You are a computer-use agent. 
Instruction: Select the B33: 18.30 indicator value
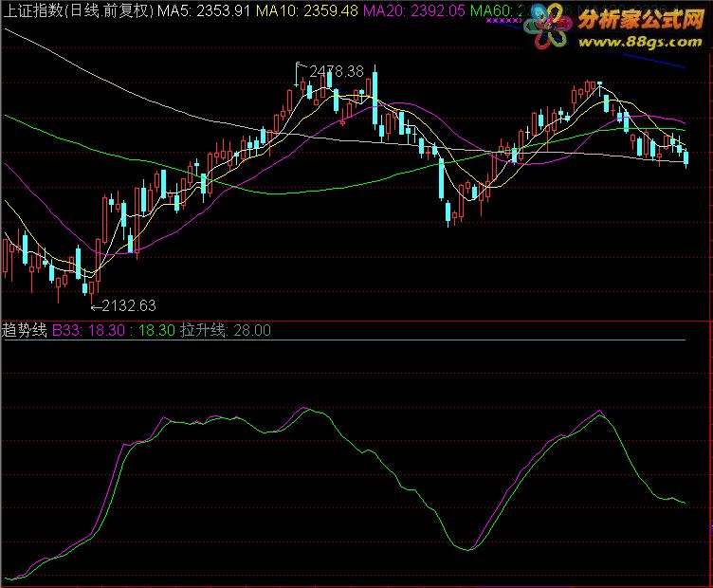(88, 330)
